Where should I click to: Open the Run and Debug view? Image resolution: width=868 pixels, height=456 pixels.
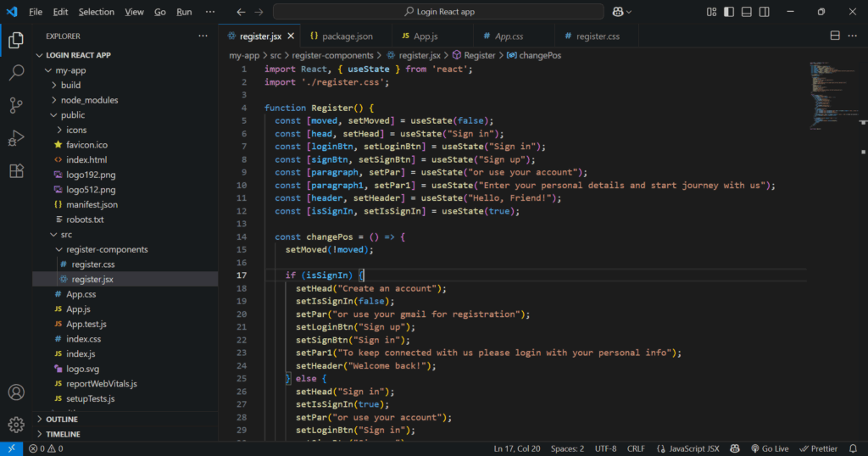[15, 138]
